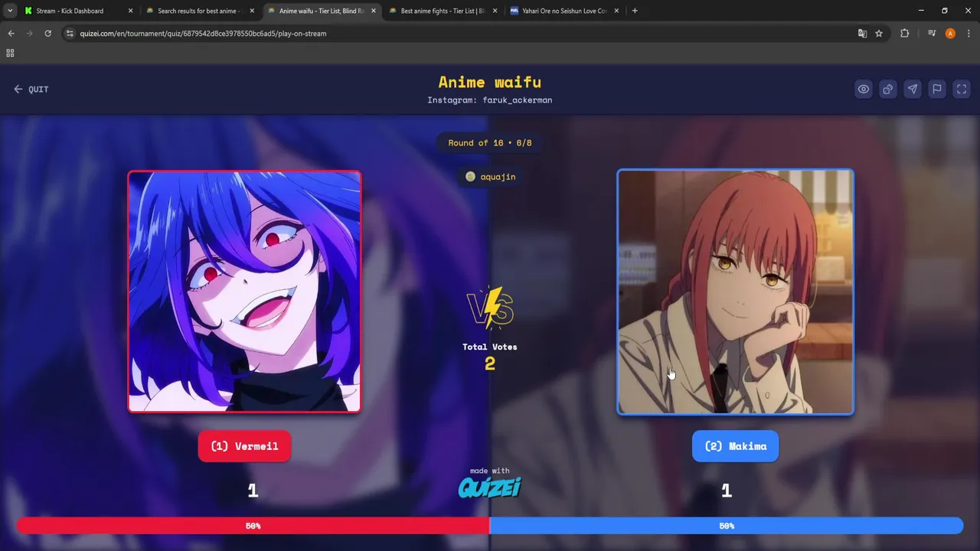Switch to Best anime fights Tier List tab
This screenshot has height=551, width=980.
point(443,11)
